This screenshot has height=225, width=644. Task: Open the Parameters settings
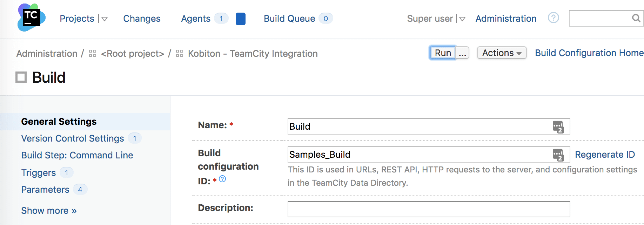pos(45,190)
